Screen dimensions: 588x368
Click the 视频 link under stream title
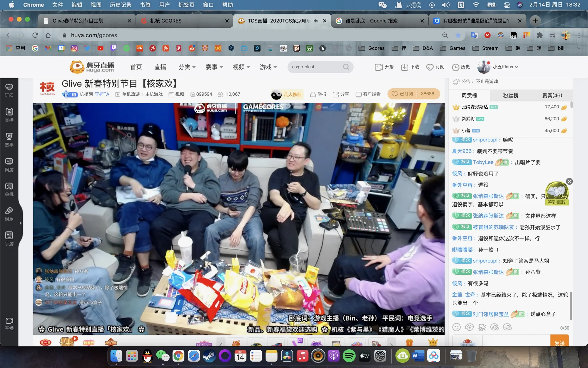[176, 94]
